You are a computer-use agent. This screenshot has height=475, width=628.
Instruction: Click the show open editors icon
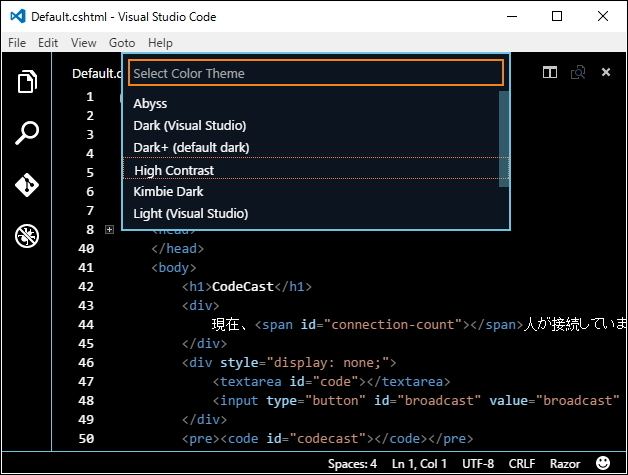point(577,72)
